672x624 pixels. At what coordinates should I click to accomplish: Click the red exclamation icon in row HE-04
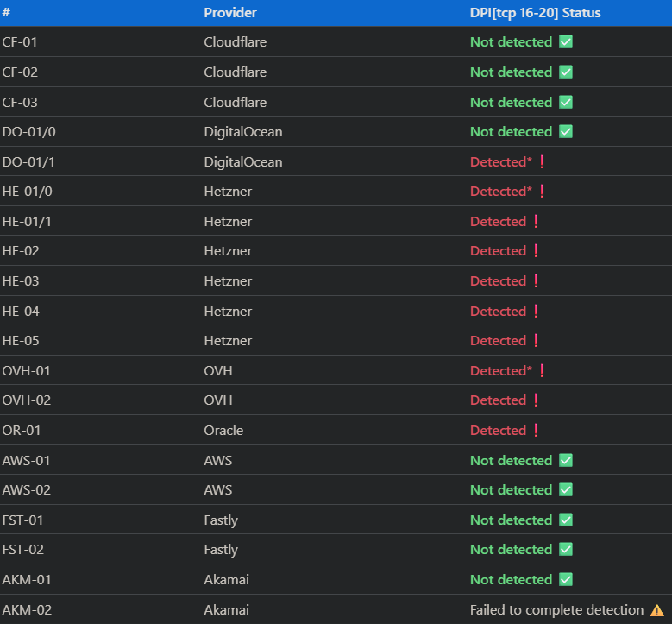pyautogui.click(x=536, y=311)
